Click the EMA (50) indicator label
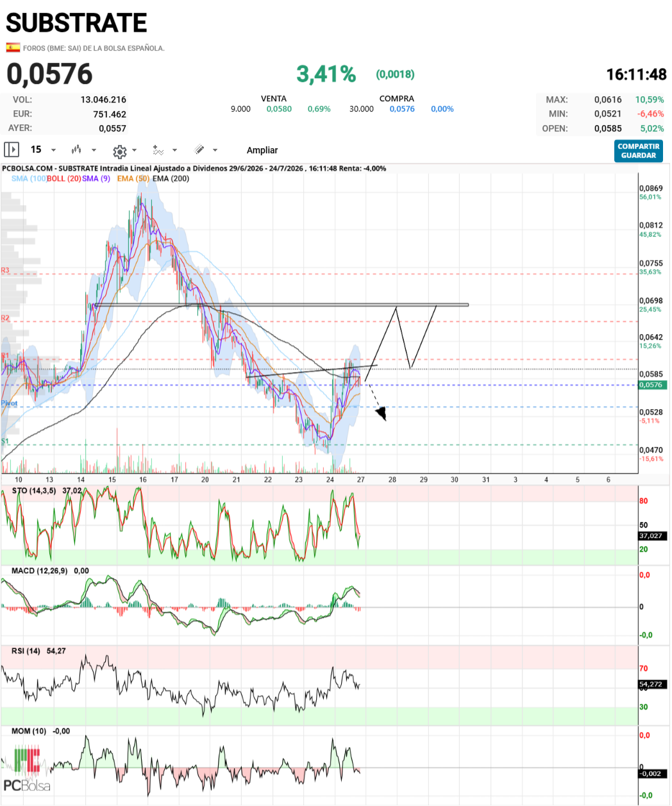 (133, 178)
